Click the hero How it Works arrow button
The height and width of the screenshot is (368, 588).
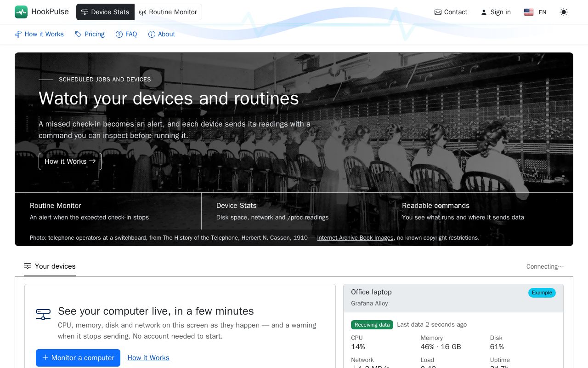[x=70, y=161]
